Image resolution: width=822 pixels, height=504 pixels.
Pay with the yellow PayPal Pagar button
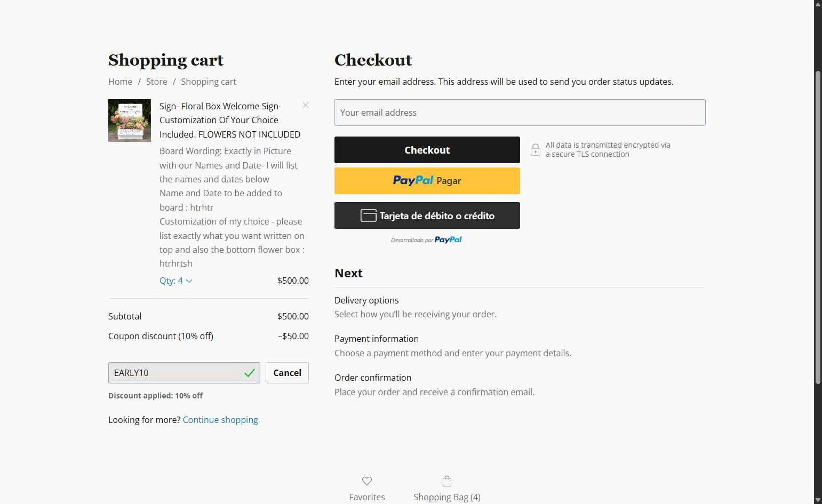427,181
